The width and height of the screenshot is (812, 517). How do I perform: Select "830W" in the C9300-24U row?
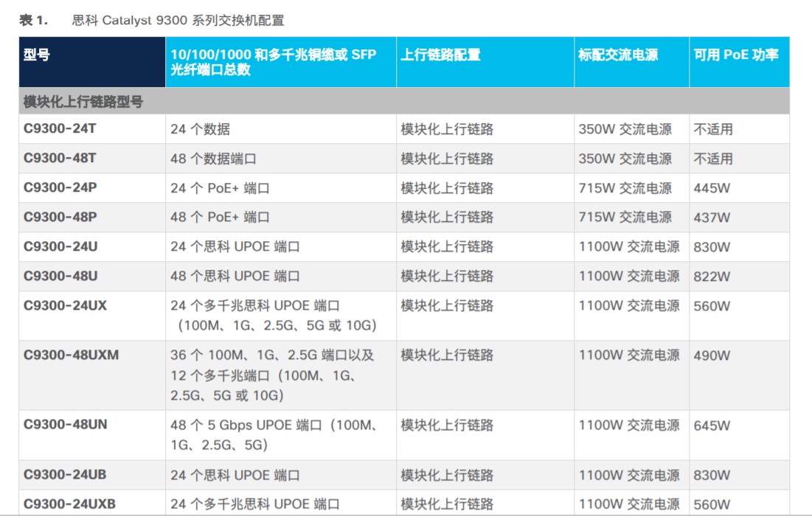click(712, 247)
